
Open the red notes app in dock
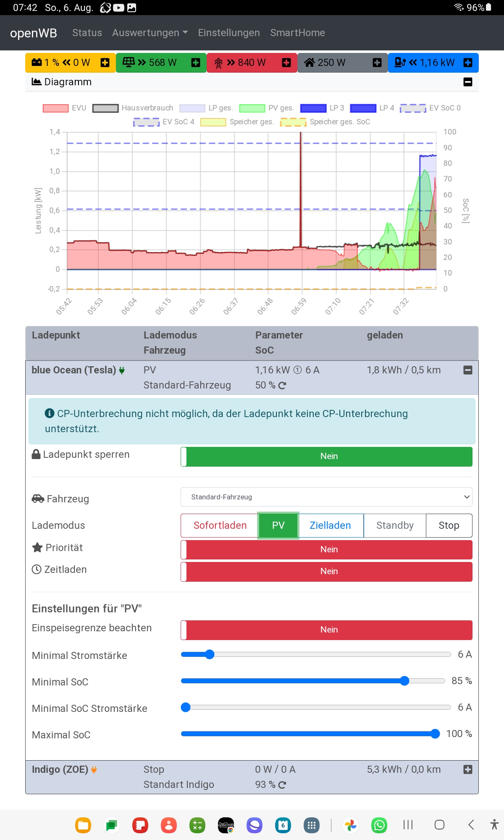140,825
